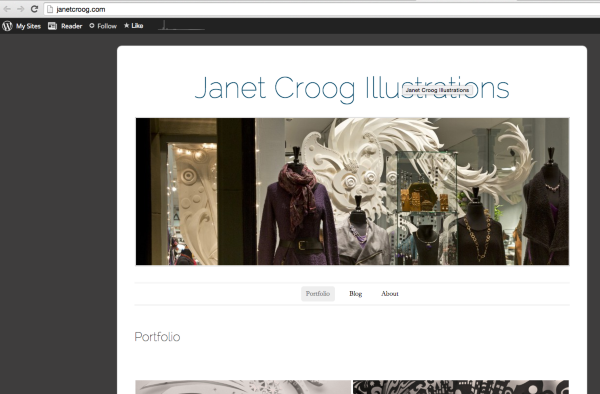
Task: Open Reader in the WordPress bar
Action: [x=72, y=26]
